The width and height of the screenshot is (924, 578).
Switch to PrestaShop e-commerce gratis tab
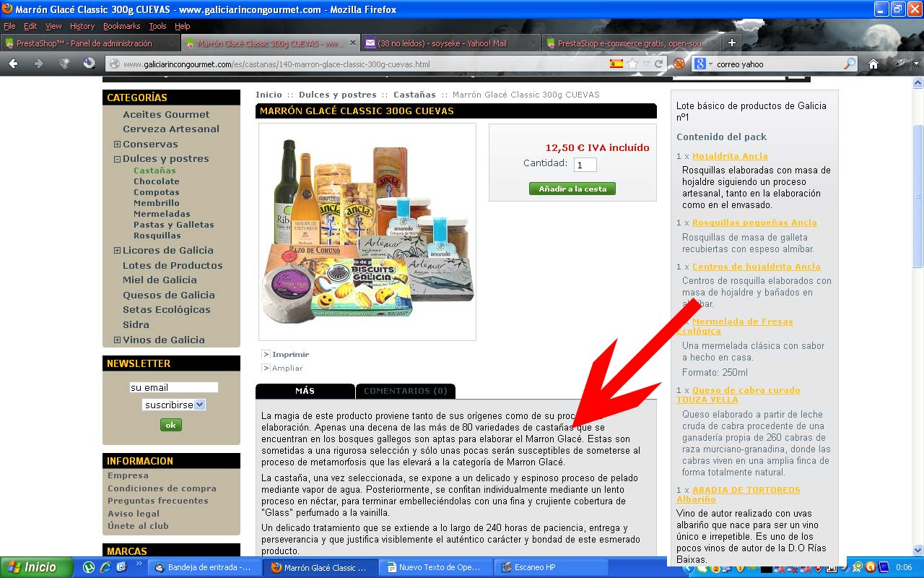(x=631, y=43)
